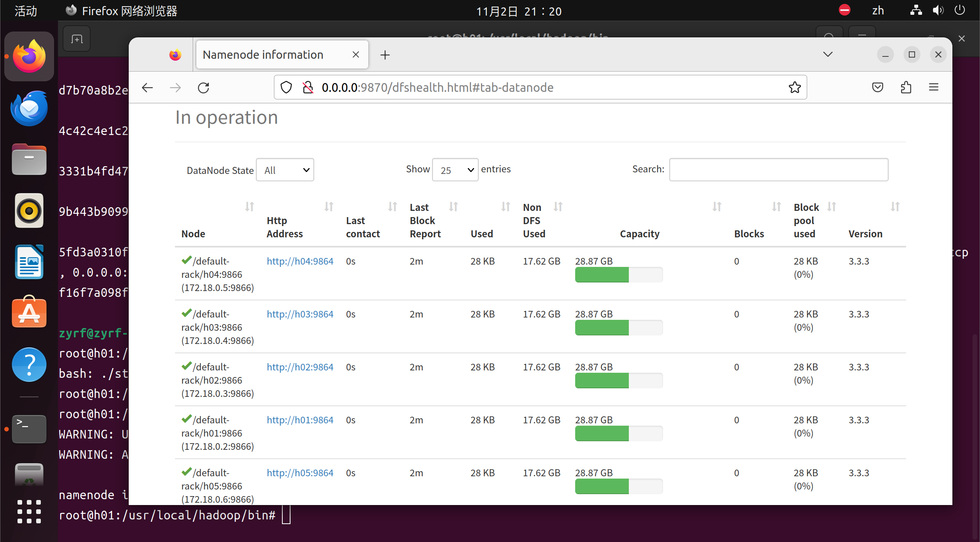Screen dimensions: 980x542
Task: Expand the list all tabs chevron
Action: [x=828, y=54]
